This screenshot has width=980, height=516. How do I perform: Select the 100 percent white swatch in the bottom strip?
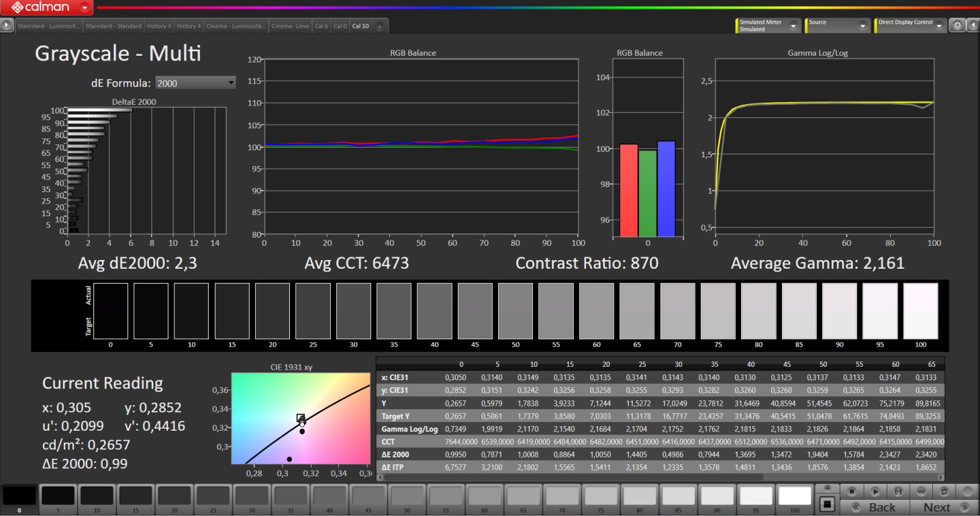coord(795,497)
